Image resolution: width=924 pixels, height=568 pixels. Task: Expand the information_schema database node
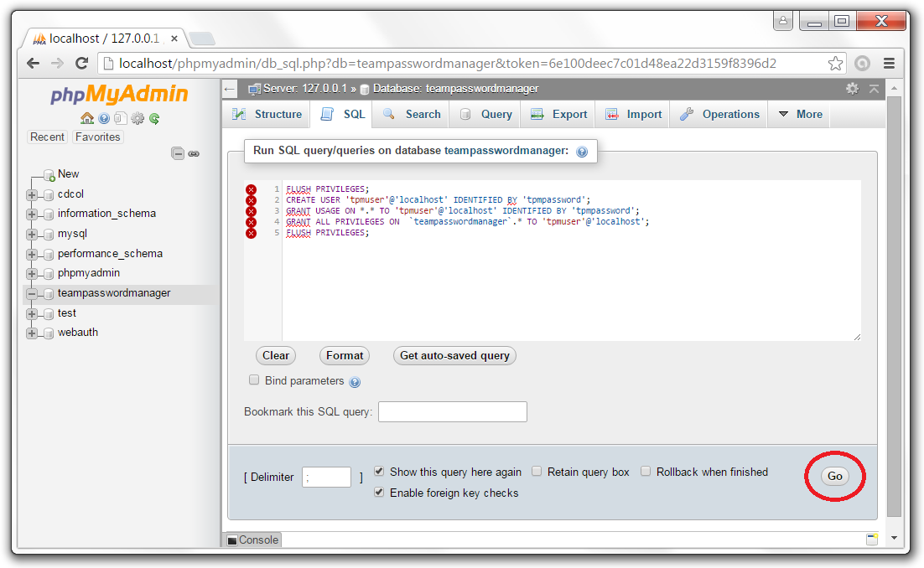click(32, 214)
